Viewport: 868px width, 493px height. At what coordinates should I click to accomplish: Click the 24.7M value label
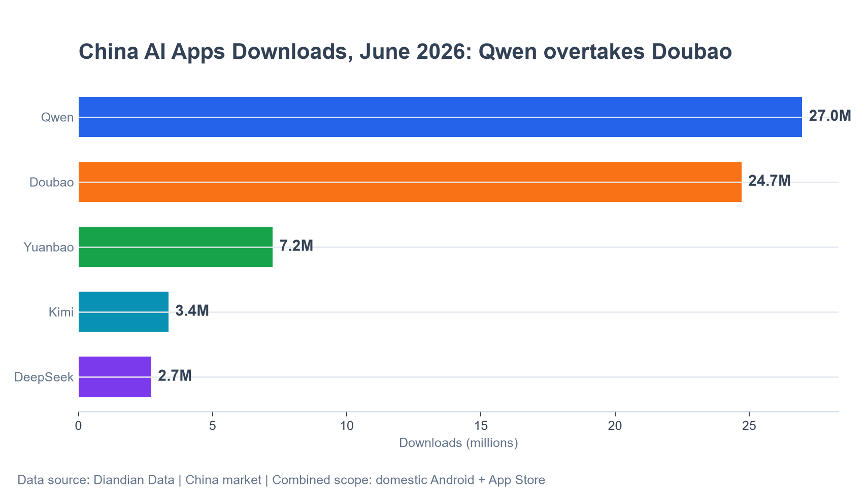[x=770, y=181]
